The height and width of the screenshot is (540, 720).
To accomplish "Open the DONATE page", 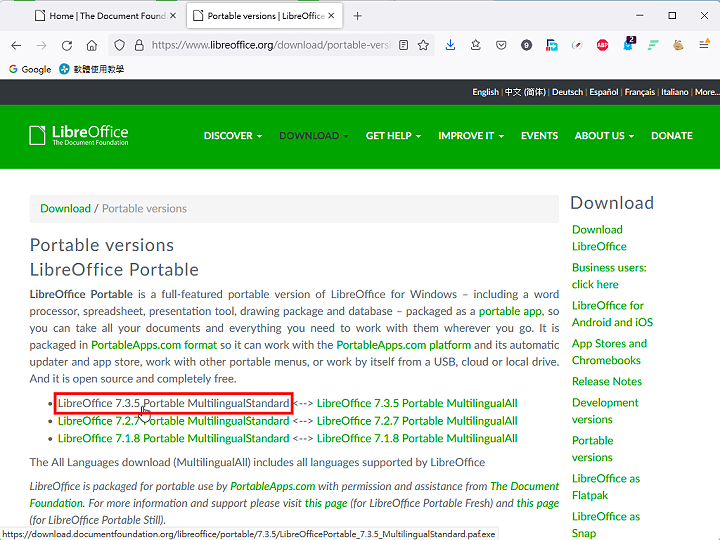I will click(x=672, y=136).
